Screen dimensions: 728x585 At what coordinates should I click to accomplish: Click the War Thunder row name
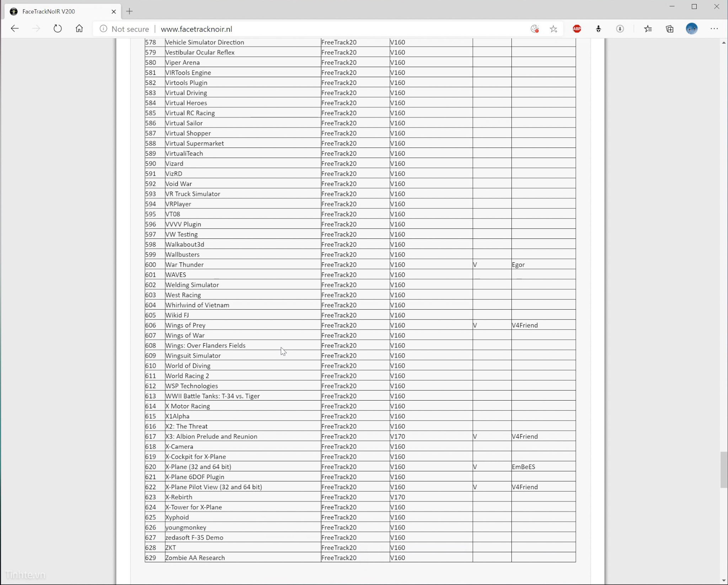click(184, 265)
